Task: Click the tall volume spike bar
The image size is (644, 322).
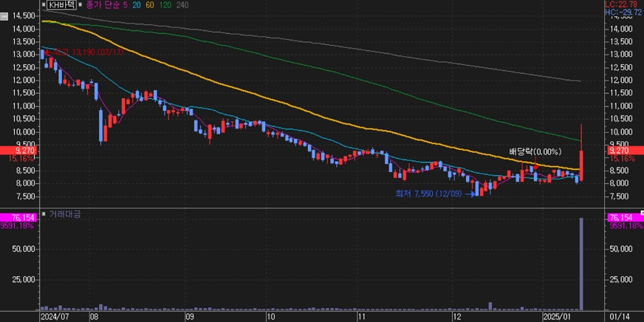Action: pos(581,264)
